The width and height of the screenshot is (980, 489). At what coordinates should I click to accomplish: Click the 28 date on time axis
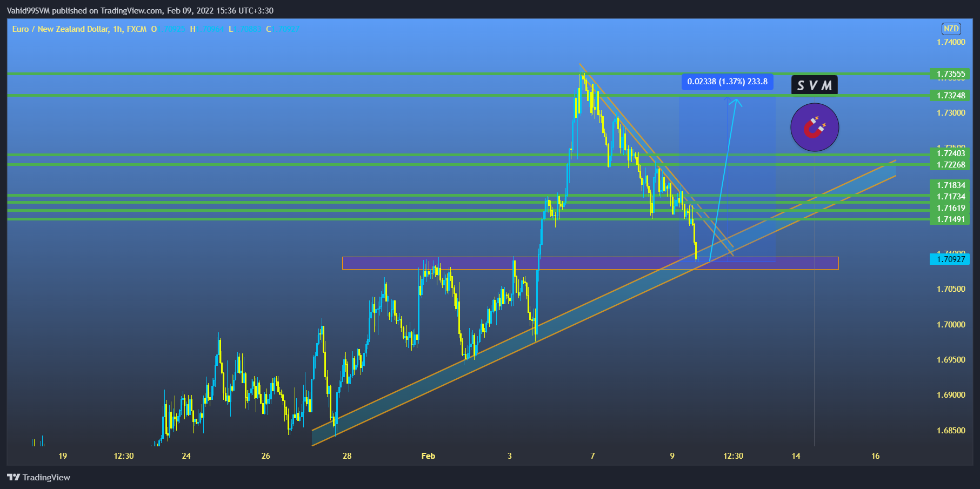click(x=347, y=456)
